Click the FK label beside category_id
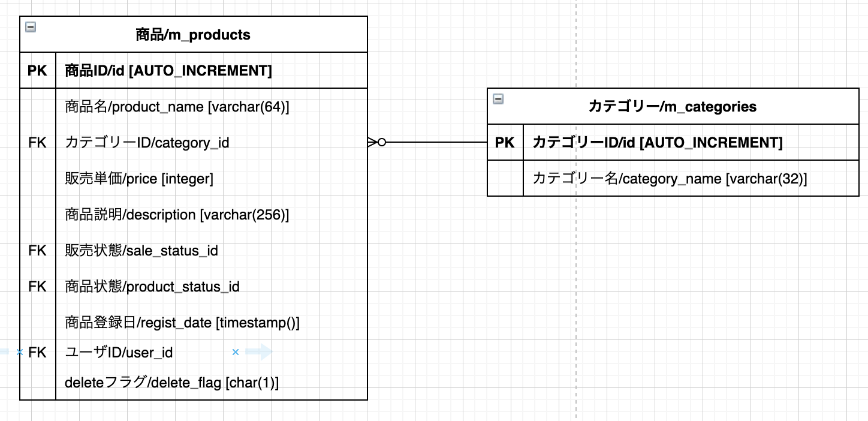 (x=37, y=142)
